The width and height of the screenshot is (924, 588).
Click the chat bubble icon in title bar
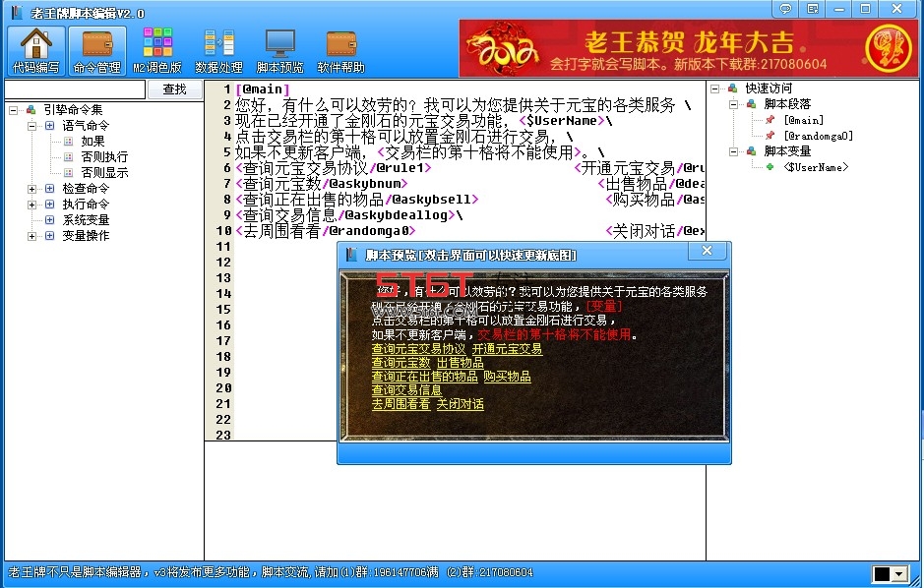click(785, 8)
